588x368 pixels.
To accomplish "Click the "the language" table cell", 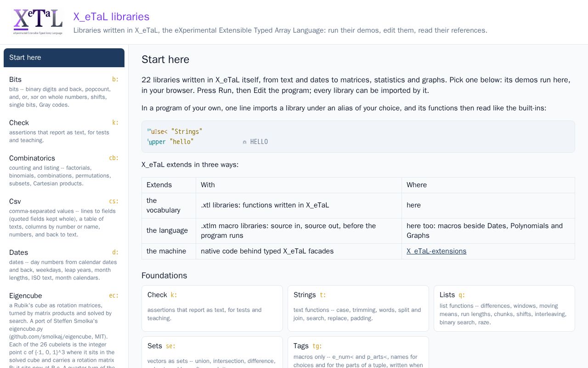I will pyautogui.click(x=169, y=230).
